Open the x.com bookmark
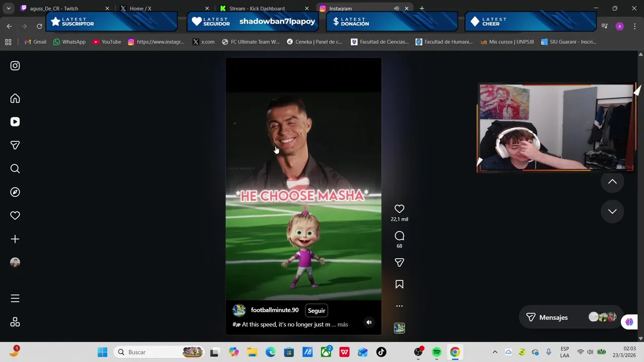This screenshot has width=644, height=362. click(x=203, y=42)
